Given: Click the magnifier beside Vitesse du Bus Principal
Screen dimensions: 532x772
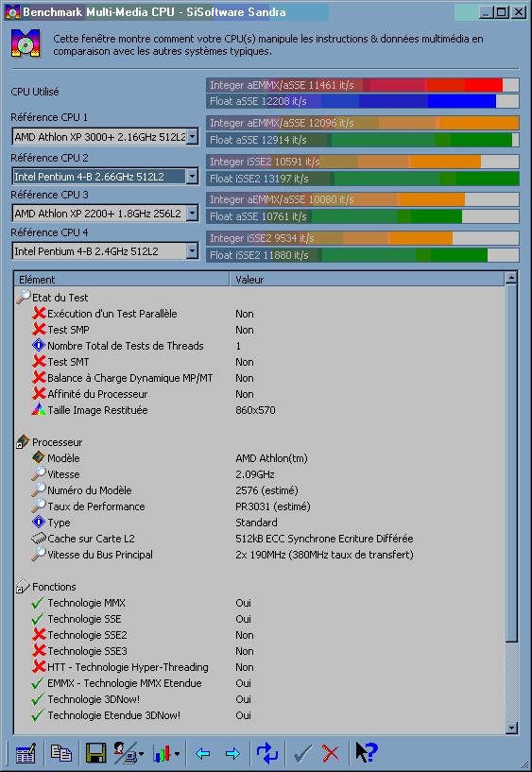Looking at the screenshot, I should point(39,555).
